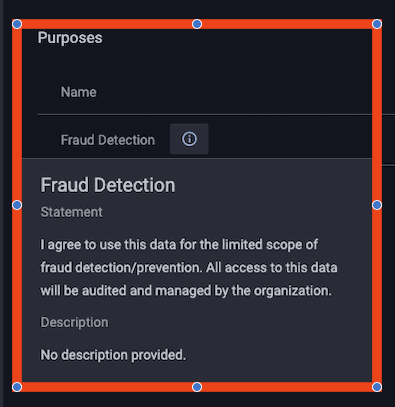Click the info icon beside Fraud Detection
This screenshot has height=407, width=395.
point(189,139)
